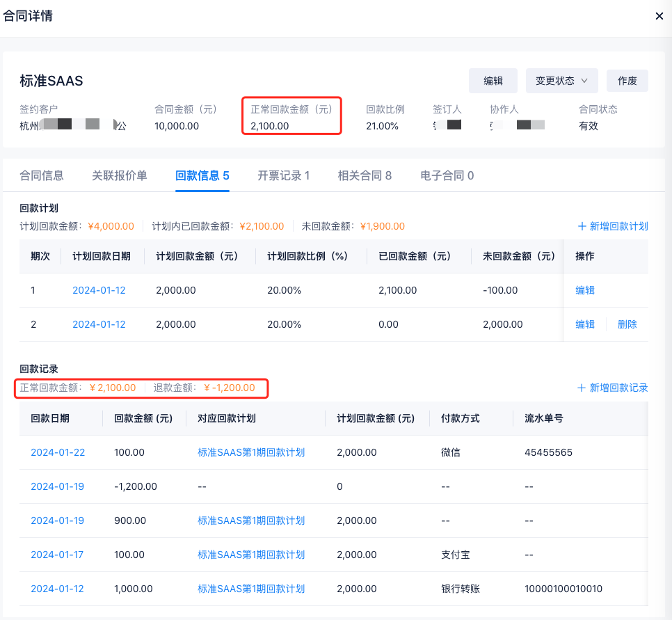The width and height of the screenshot is (672, 620).
Task: Close the 合同详情 panel with X icon
Action: 659,16
